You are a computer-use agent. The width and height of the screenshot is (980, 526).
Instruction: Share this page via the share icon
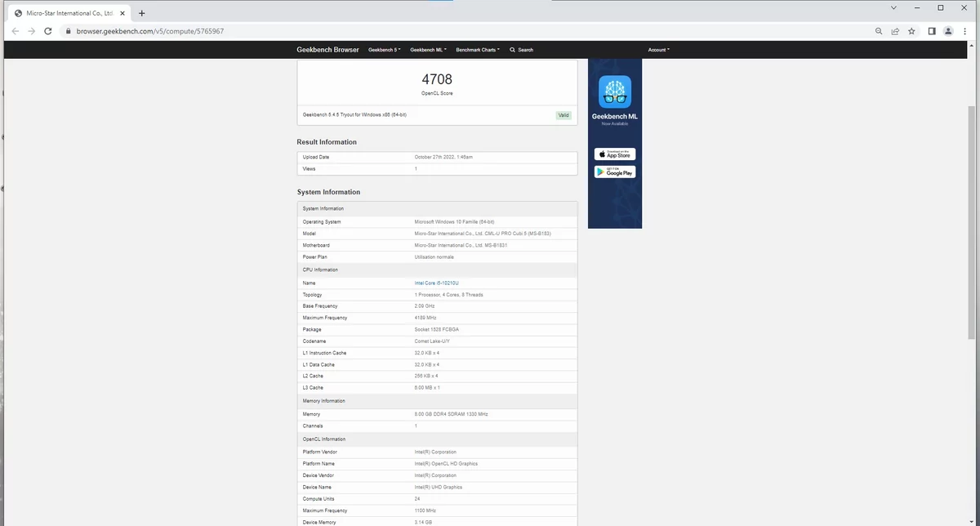coord(895,31)
